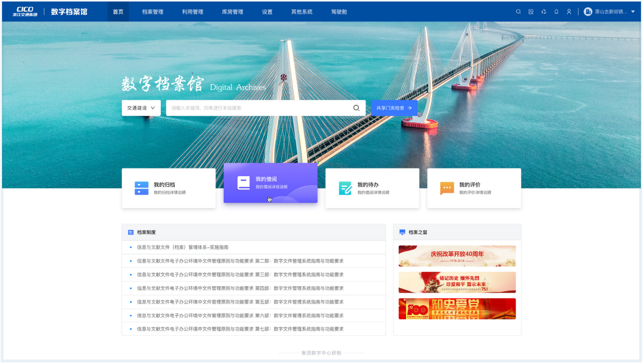Viewport: 643px width, 364px height.
Task: Click the blue cabinet icon of 我的归档
Action: click(x=141, y=188)
